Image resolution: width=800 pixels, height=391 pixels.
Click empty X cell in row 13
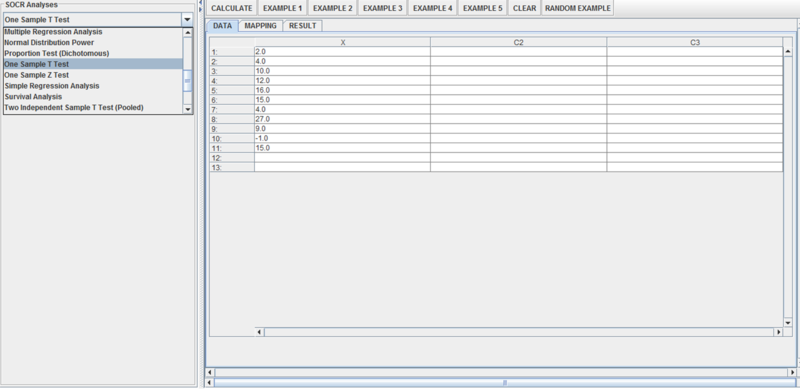pyautogui.click(x=343, y=167)
